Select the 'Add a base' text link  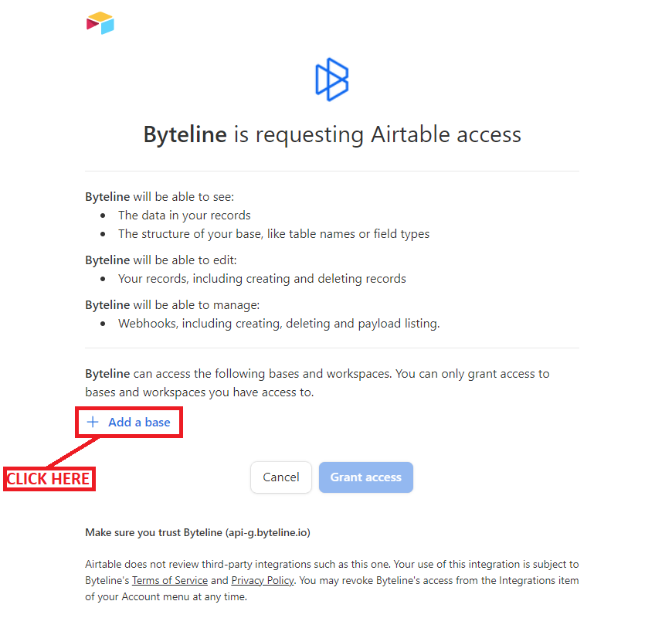pos(139,423)
